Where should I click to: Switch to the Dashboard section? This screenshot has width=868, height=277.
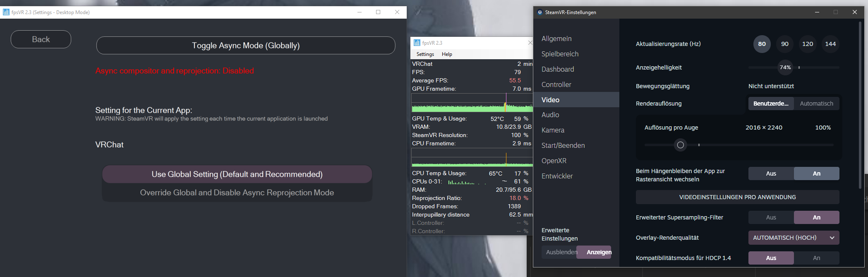tap(576, 69)
